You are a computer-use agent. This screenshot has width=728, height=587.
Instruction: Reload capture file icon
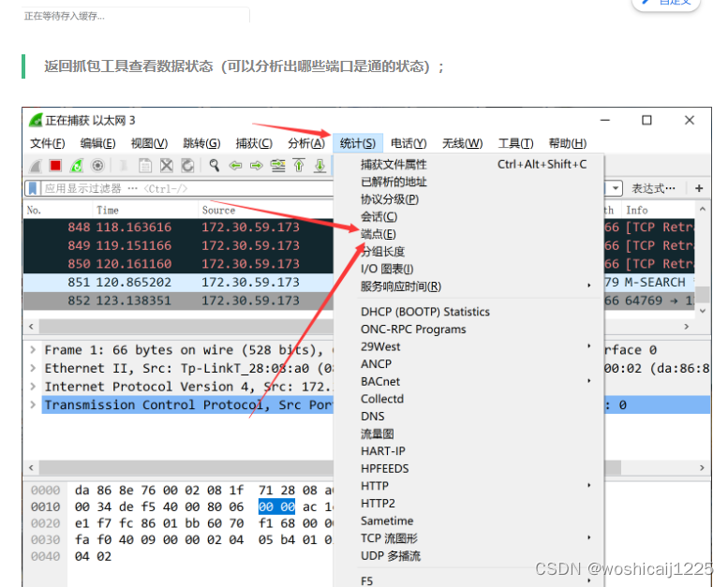[x=187, y=166]
